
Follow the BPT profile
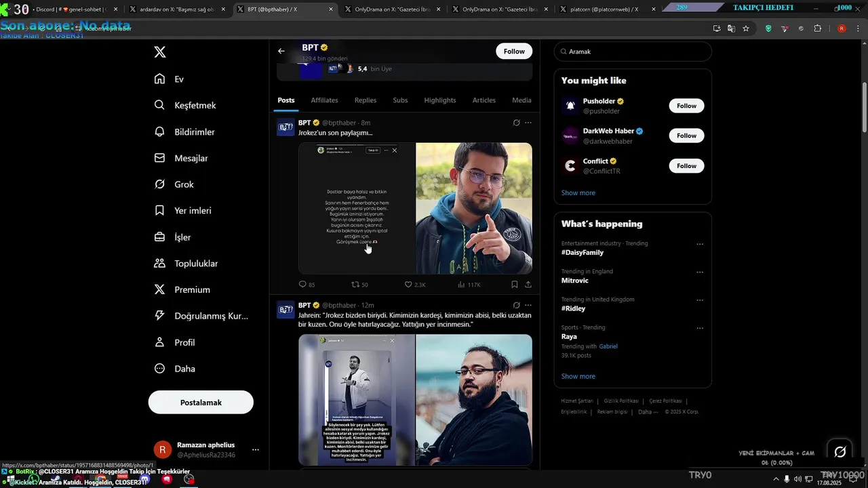514,51
